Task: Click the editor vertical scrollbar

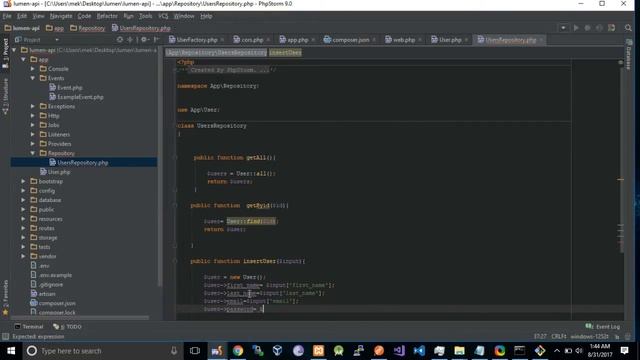Action: click(x=621, y=159)
